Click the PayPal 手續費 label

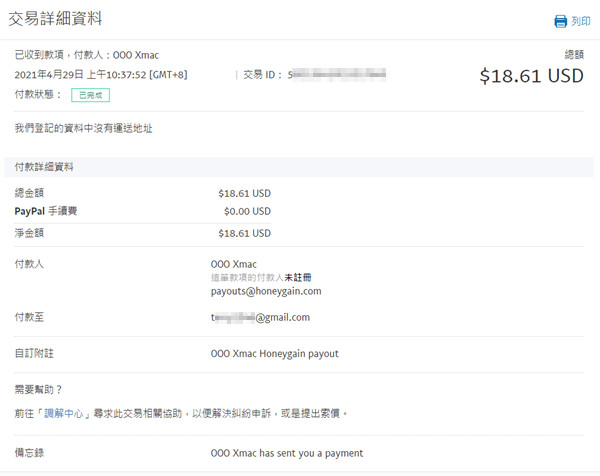(x=46, y=211)
